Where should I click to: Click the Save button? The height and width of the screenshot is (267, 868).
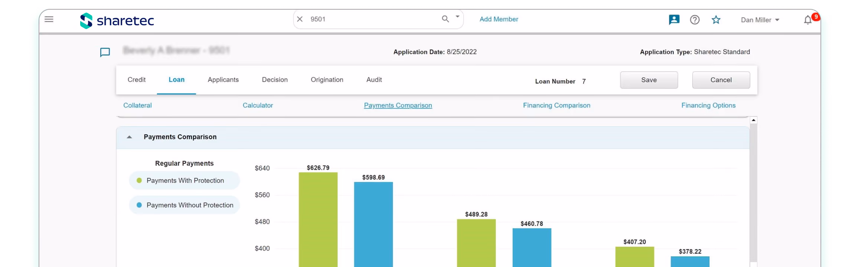(x=649, y=80)
